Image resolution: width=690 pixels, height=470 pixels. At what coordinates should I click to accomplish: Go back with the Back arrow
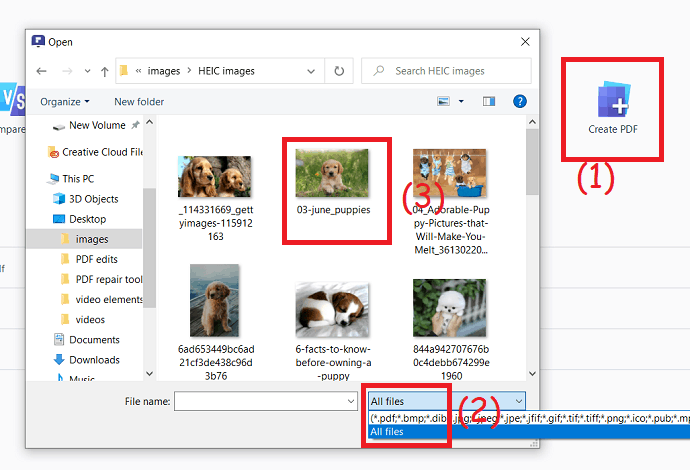[41, 71]
